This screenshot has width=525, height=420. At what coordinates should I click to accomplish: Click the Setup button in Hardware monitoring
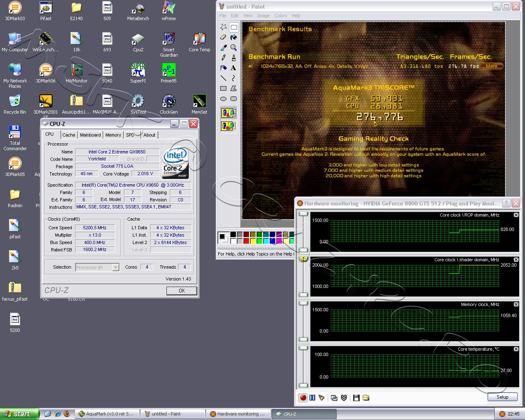coord(502,397)
